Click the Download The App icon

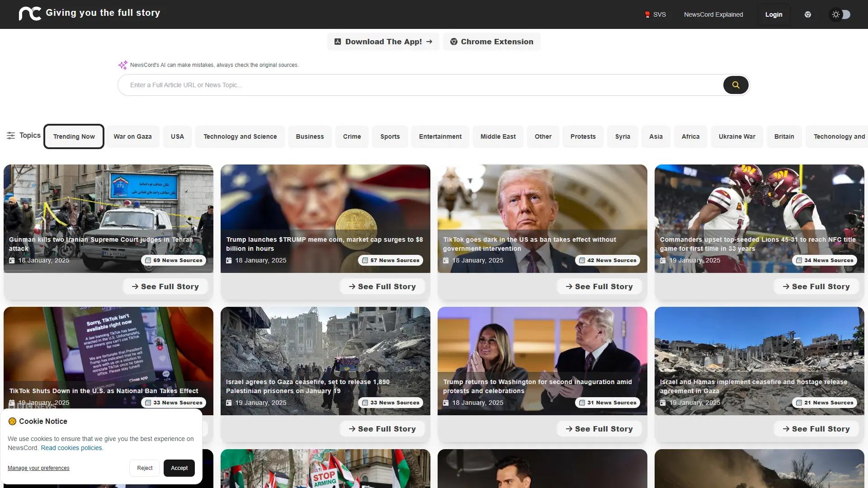337,41
